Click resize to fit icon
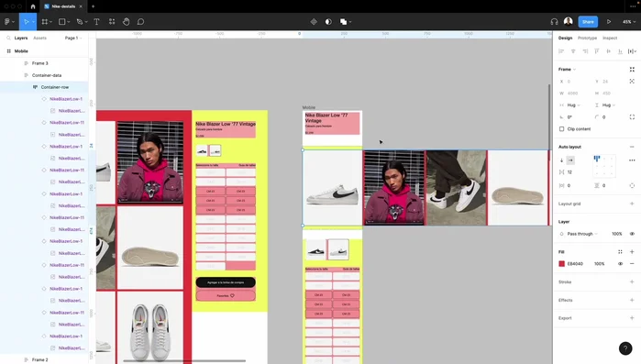Viewport: 641px width, 364px height. (632, 70)
